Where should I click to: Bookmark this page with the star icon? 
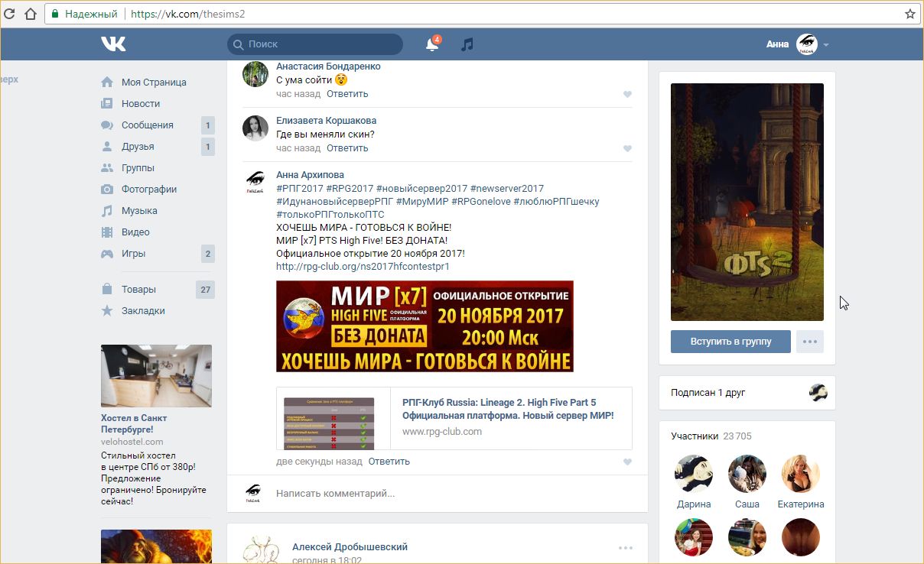pos(910,14)
